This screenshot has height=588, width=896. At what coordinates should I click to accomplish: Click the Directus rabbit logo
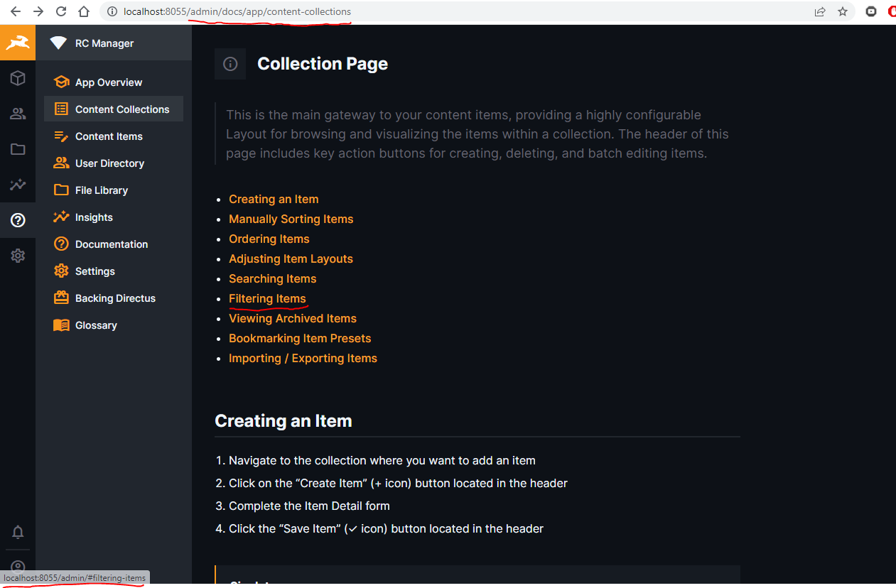click(18, 43)
